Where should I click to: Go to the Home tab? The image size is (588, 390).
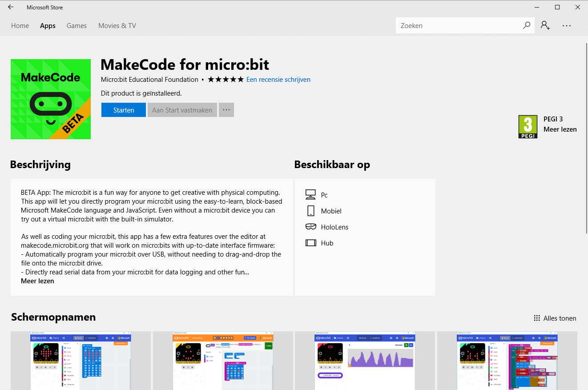pyautogui.click(x=20, y=25)
